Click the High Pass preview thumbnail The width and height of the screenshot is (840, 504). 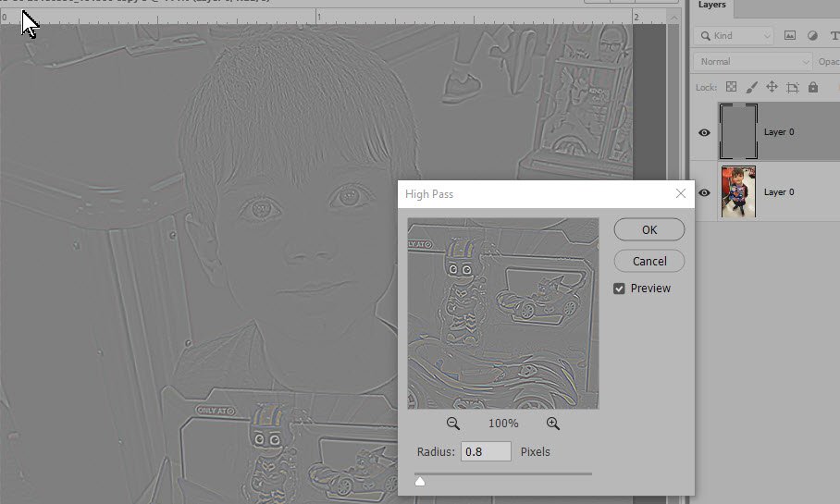[x=503, y=313]
